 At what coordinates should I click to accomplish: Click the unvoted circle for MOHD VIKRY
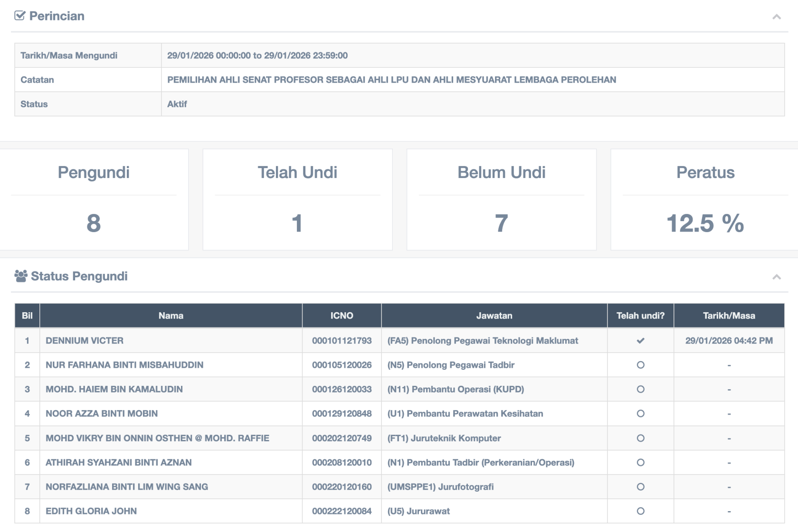[x=640, y=438]
